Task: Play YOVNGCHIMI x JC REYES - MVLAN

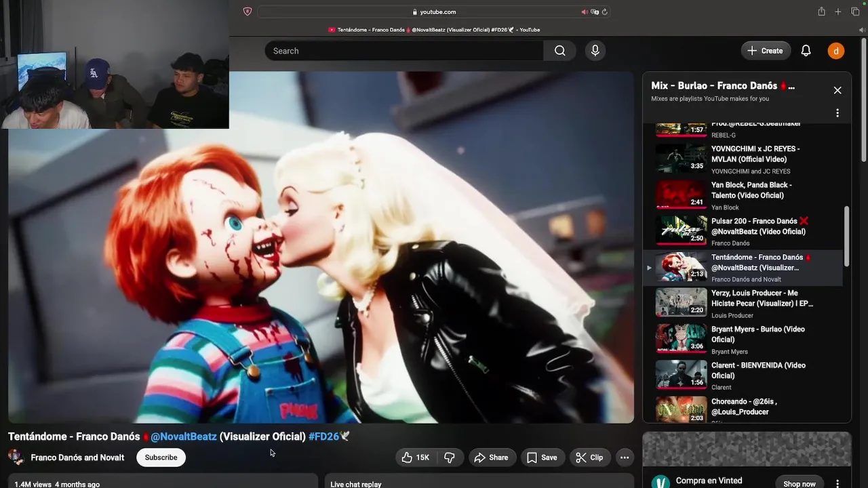Action: [743, 159]
